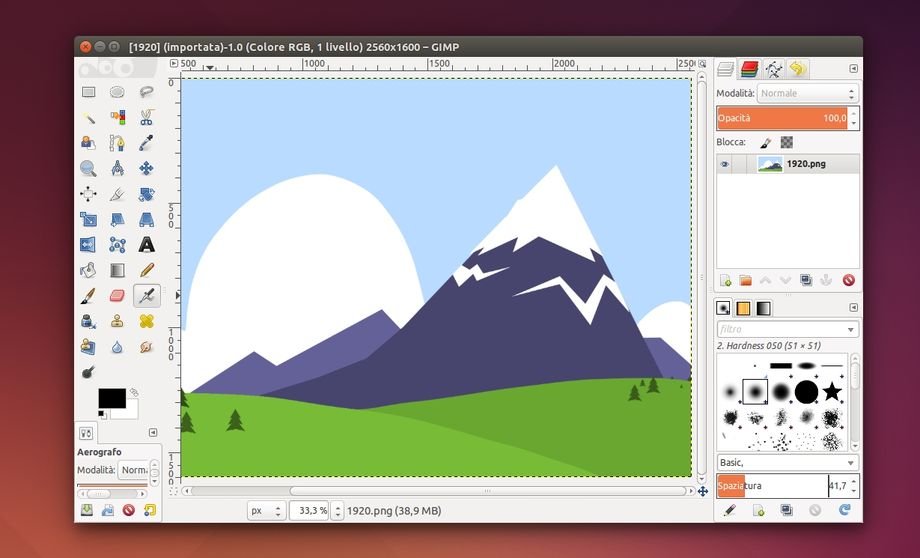
Task: Switch to the Patterns tab
Action: click(743, 308)
